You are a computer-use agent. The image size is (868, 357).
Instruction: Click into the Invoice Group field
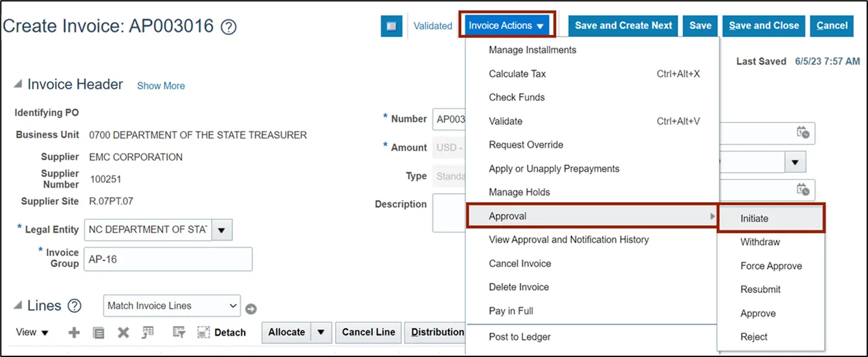click(x=168, y=259)
